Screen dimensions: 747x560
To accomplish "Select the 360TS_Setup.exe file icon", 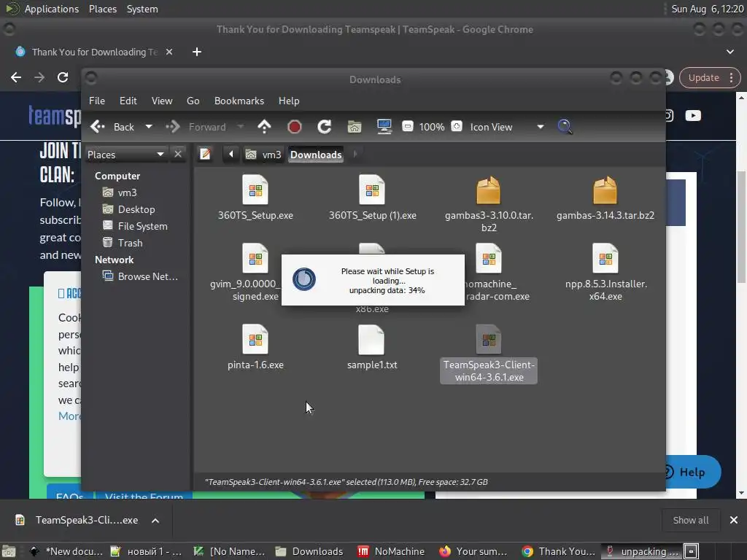I will click(255, 190).
